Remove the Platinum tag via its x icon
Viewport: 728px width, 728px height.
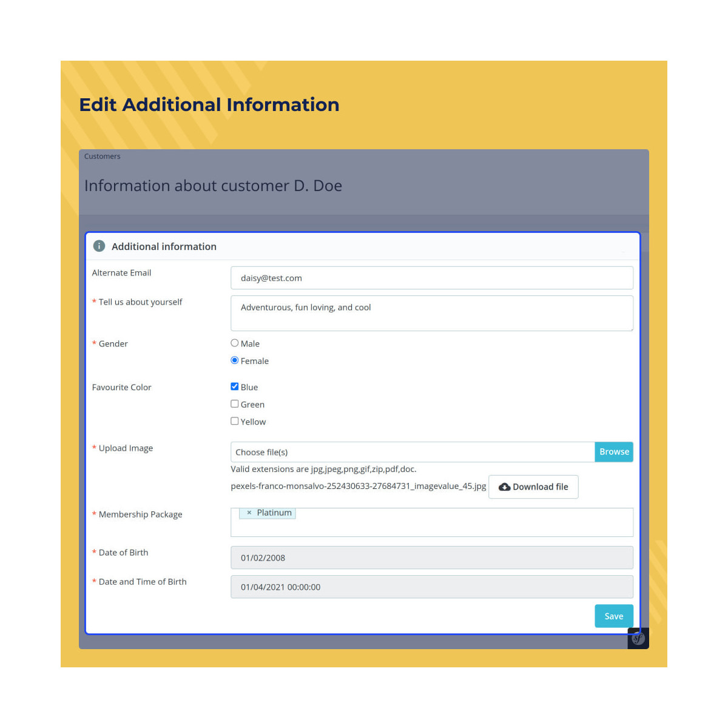pyautogui.click(x=249, y=513)
